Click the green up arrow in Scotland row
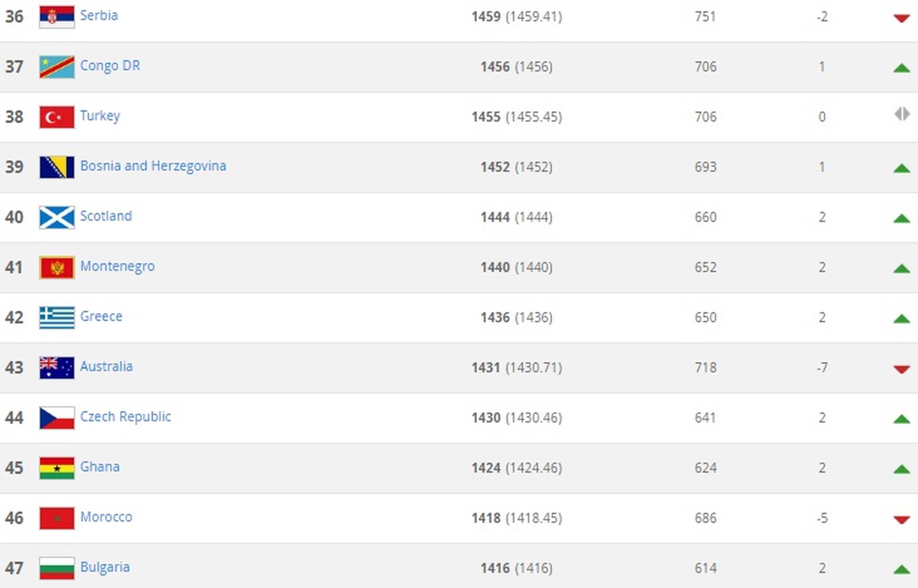The image size is (918, 588). point(901,218)
